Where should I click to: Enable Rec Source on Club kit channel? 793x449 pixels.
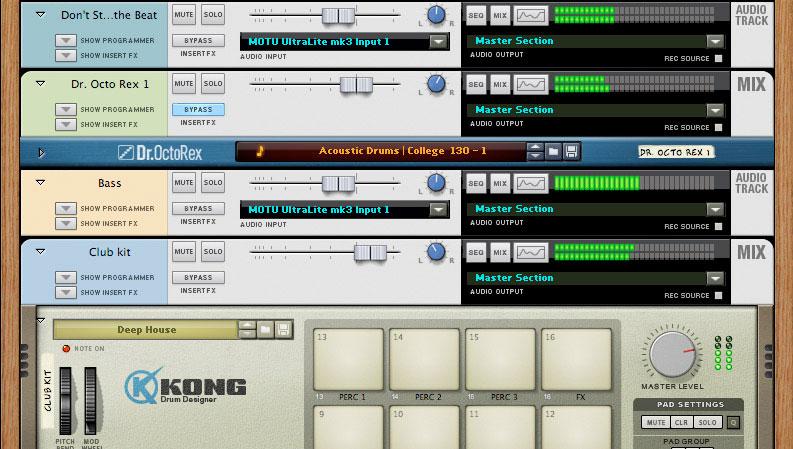(719, 295)
